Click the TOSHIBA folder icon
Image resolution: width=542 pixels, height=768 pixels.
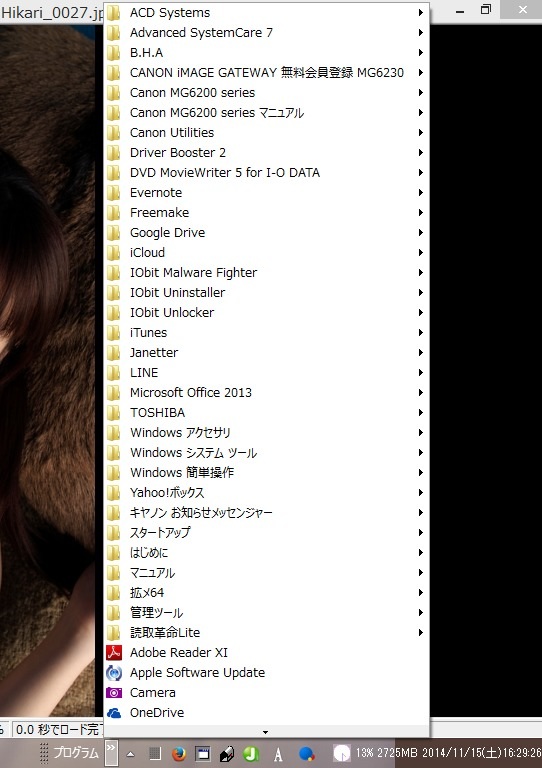pyautogui.click(x=114, y=412)
